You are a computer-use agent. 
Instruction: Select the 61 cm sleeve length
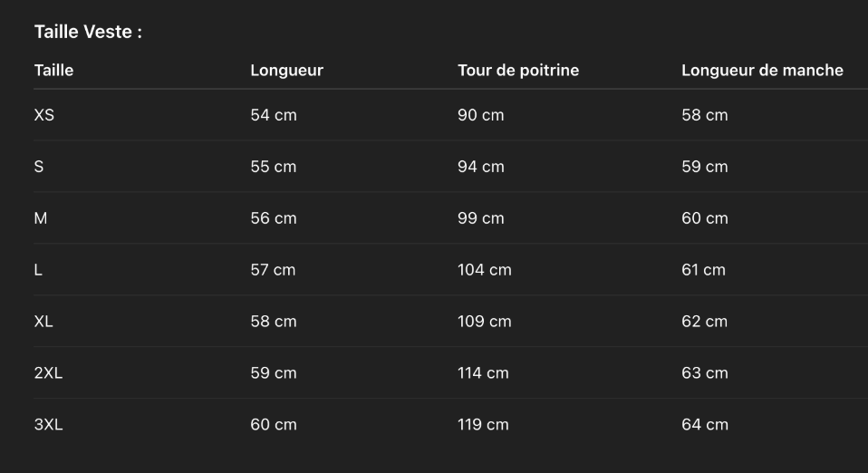coord(703,270)
